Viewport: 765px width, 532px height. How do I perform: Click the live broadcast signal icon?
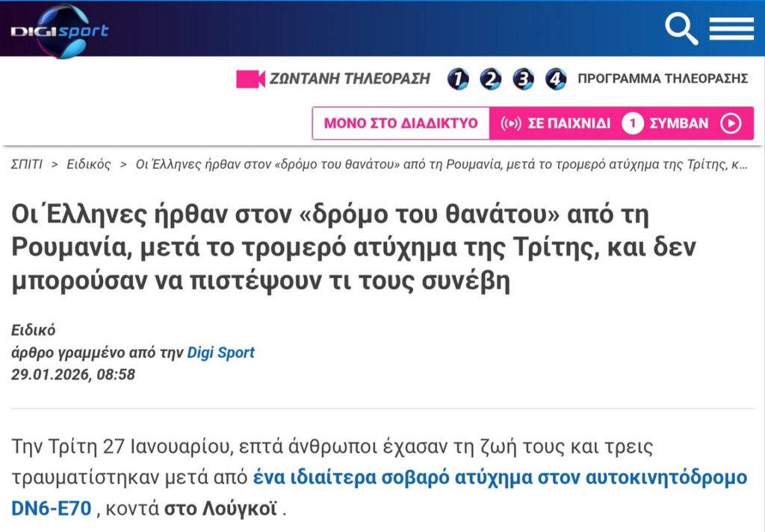click(510, 124)
